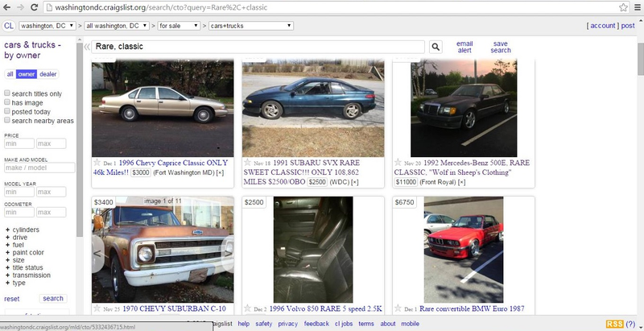
Task: Open the for sale category dropdown
Action: coord(179,26)
